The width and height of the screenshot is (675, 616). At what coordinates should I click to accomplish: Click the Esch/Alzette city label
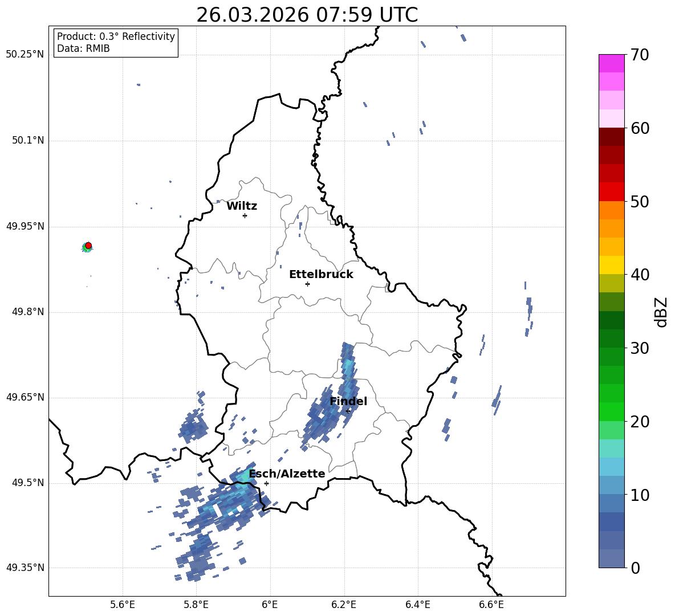pyautogui.click(x=287, y=474)
